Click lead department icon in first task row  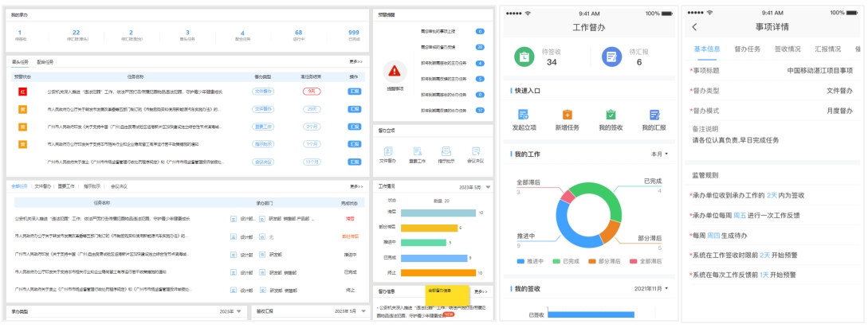(x=234, y=219)
